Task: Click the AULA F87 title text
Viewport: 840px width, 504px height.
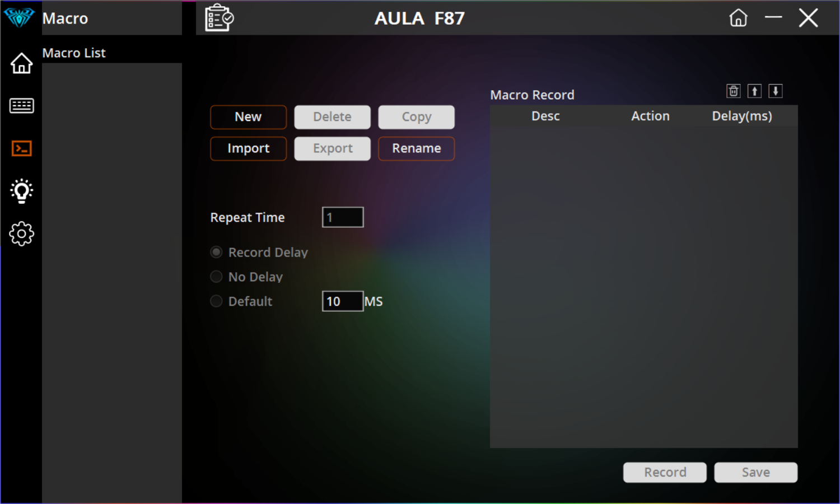Action: pos(419,18)
